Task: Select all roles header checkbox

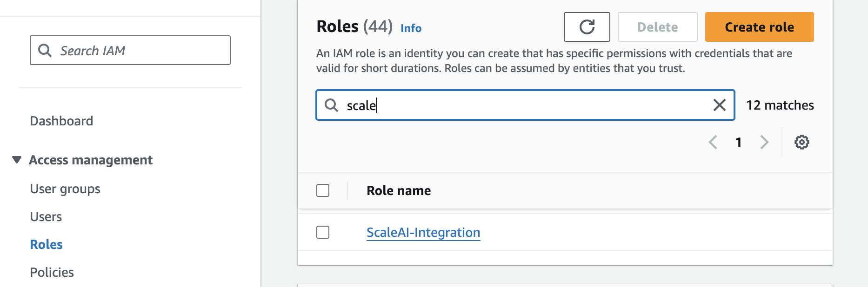Action: [323, 190]
